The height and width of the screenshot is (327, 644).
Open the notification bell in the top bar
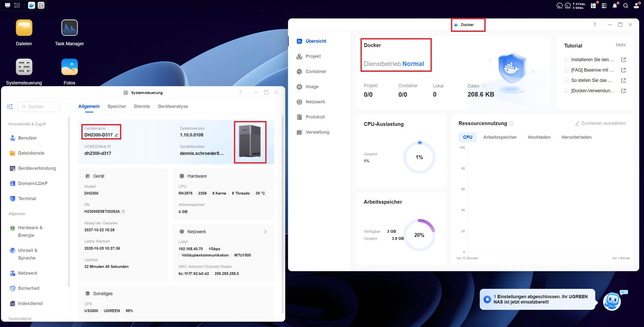614,6
